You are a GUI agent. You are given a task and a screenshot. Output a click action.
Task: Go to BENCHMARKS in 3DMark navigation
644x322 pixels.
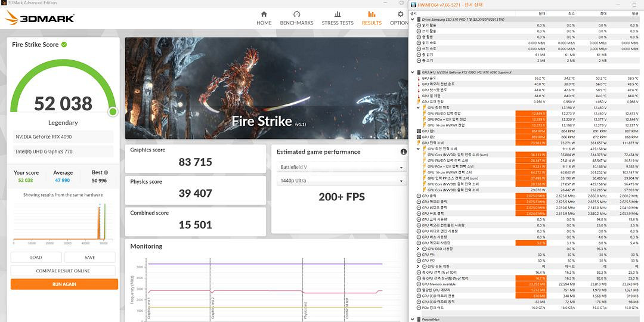coord(296,18)
